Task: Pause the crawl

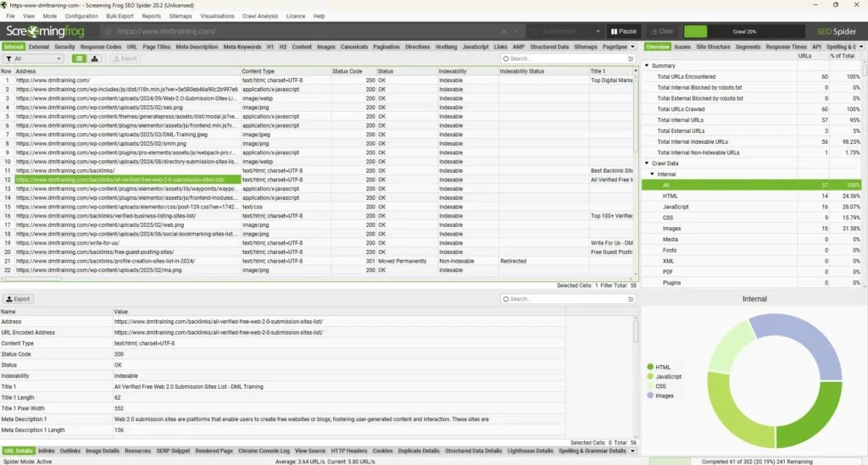Action: click(x=623, y=31)
